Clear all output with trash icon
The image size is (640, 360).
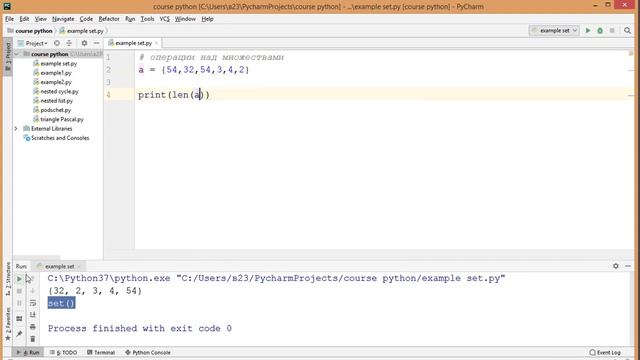[x=33, y=339]
